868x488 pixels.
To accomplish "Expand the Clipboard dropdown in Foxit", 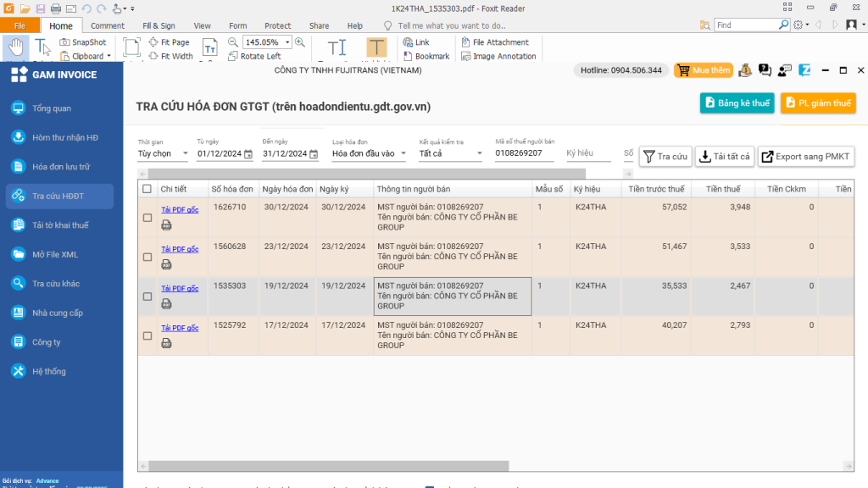I will tap(109, 56).
